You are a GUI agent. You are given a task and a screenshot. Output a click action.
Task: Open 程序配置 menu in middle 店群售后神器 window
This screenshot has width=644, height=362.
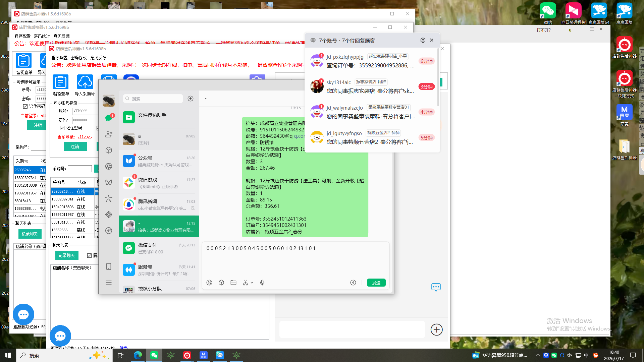tap(22, 36)
